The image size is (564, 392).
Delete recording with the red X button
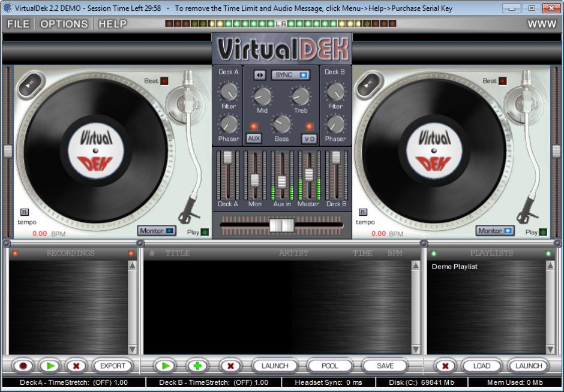tap(76, 366)
